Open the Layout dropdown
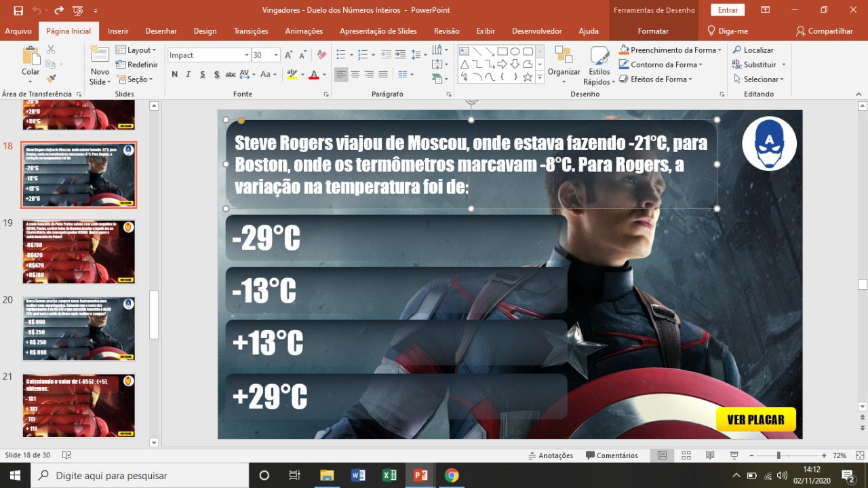This screenshot has width=868, height=488. click(136, 50)
